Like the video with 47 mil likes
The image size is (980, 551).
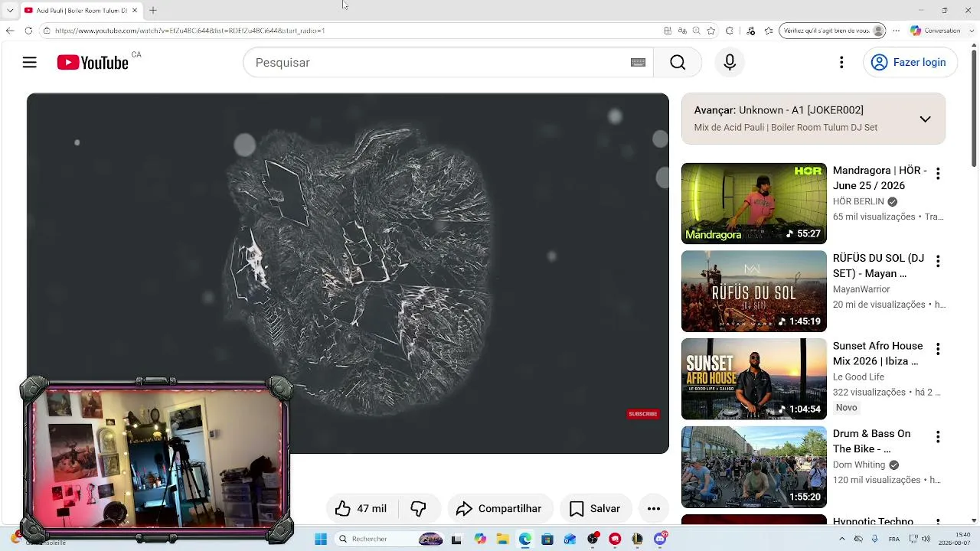[361, 509]
